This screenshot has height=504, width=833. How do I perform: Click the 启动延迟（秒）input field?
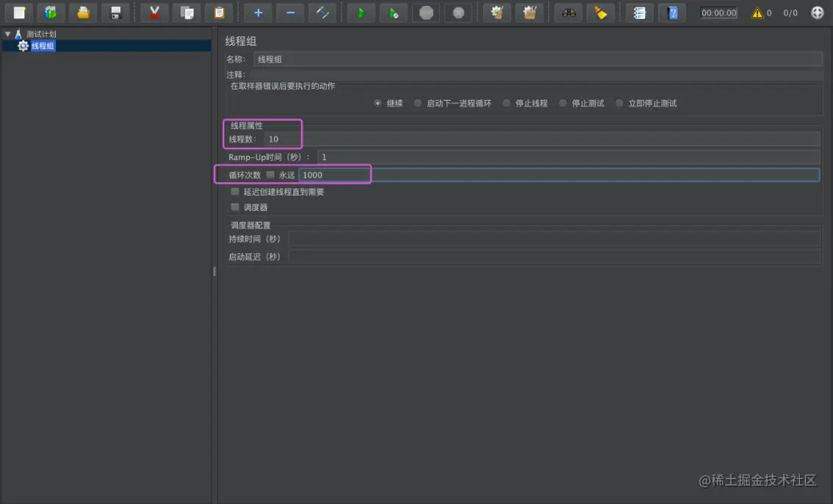554,256
